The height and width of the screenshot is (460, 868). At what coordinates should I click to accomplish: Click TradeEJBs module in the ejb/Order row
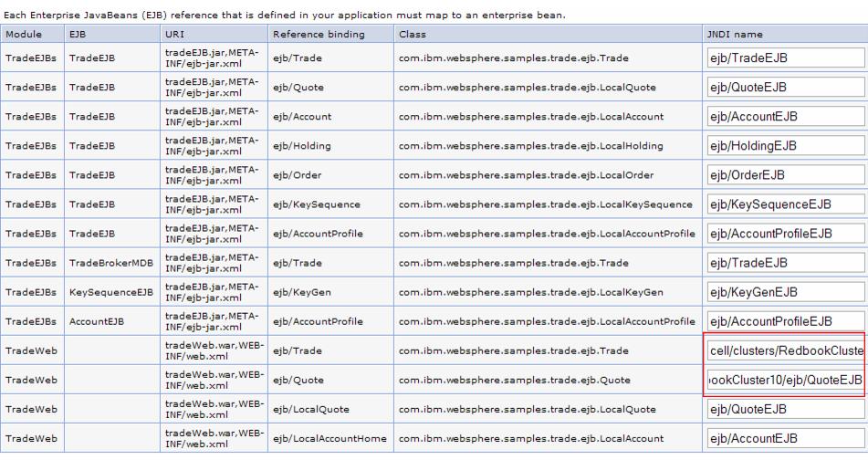(x=31, y=175)
